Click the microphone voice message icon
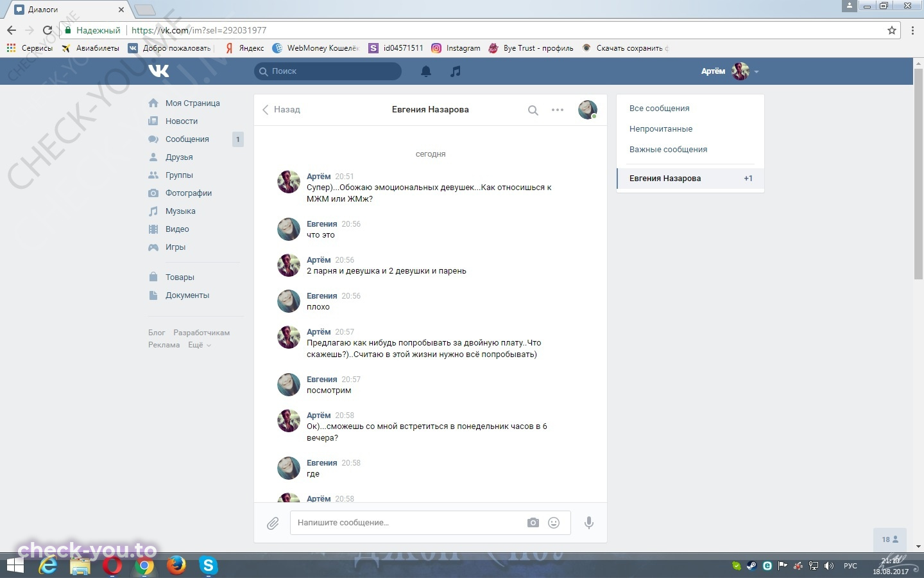924x578 pixels. click(x=589, y=523)
